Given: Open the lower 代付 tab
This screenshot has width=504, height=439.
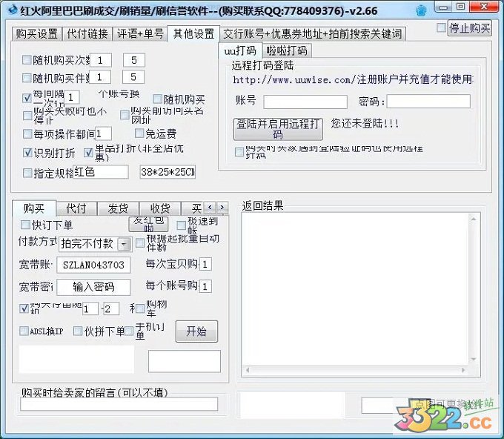Looking at the screenshot, I should 76,208.
